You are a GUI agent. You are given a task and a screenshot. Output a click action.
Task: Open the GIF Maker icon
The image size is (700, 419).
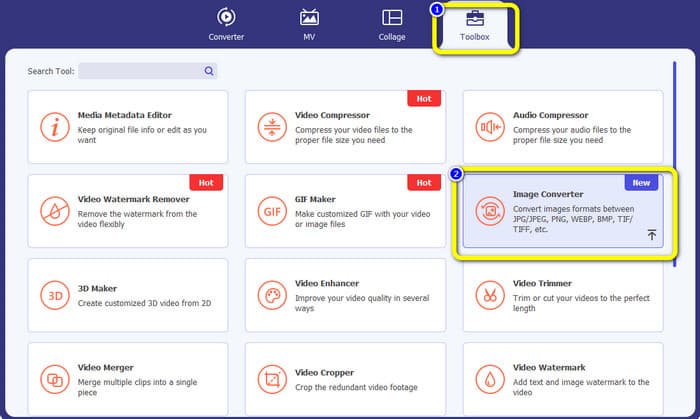click(272, 211)
